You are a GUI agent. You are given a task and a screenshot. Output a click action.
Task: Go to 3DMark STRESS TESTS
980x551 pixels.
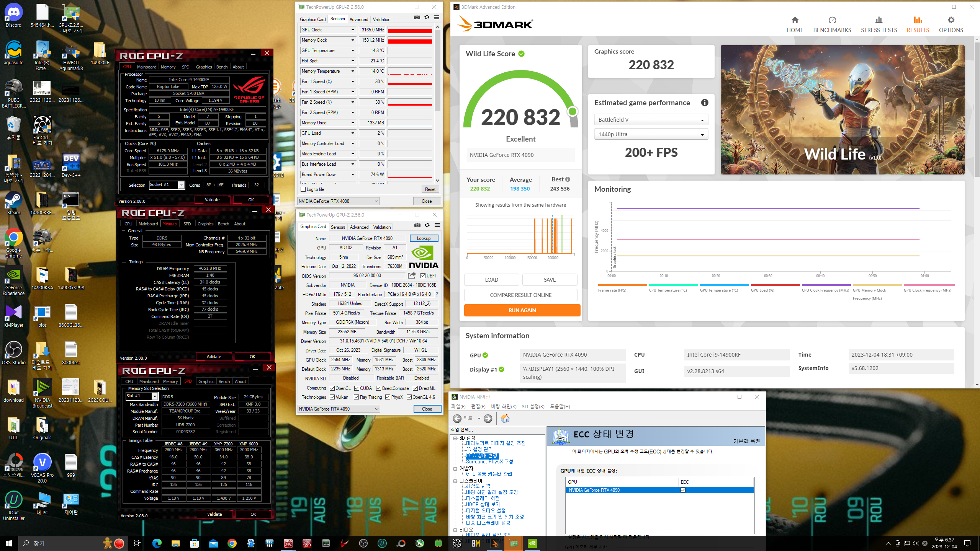(x=879, y=24)
